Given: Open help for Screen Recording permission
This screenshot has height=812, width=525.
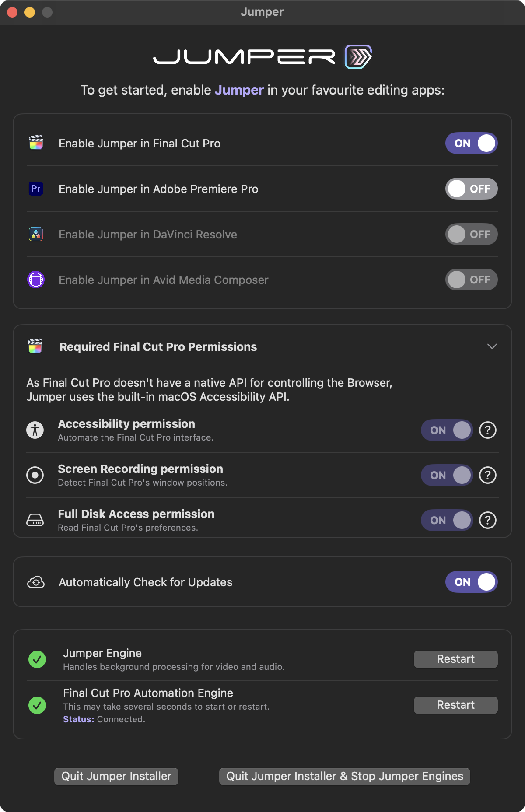Looking at the screenshot, I should point(487,475).
